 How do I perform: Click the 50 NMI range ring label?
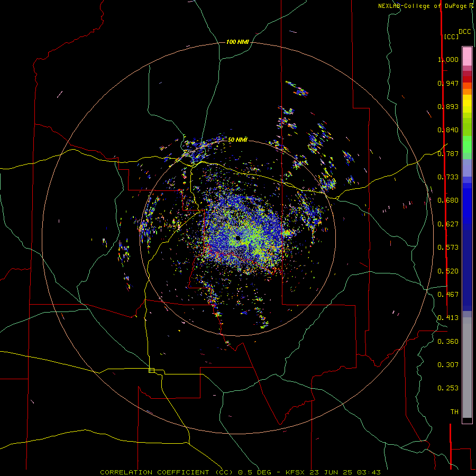pyautogui.click(x=237, y=140)
